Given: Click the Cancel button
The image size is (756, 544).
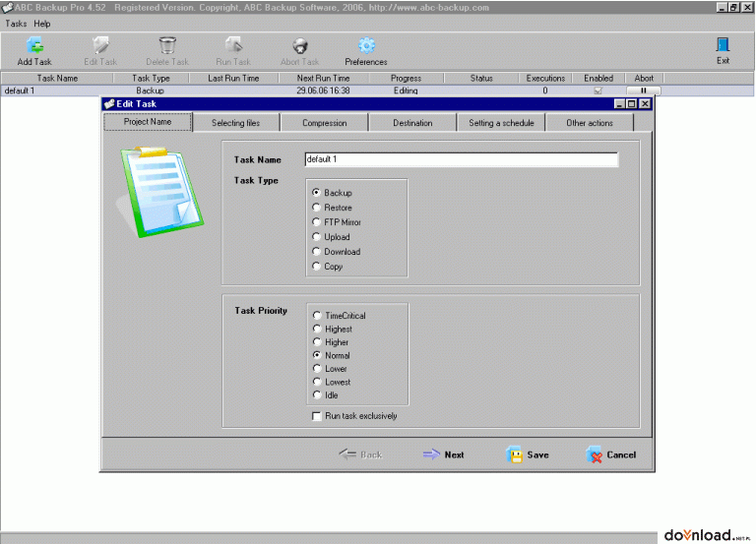Looking at the screenshot, I should coord(611,454).
